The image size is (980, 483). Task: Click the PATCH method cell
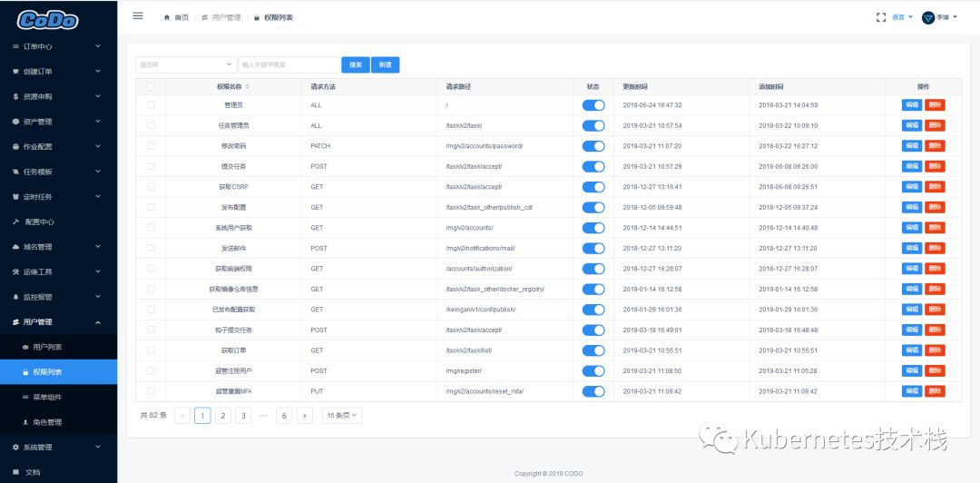[x=320, y=146]
